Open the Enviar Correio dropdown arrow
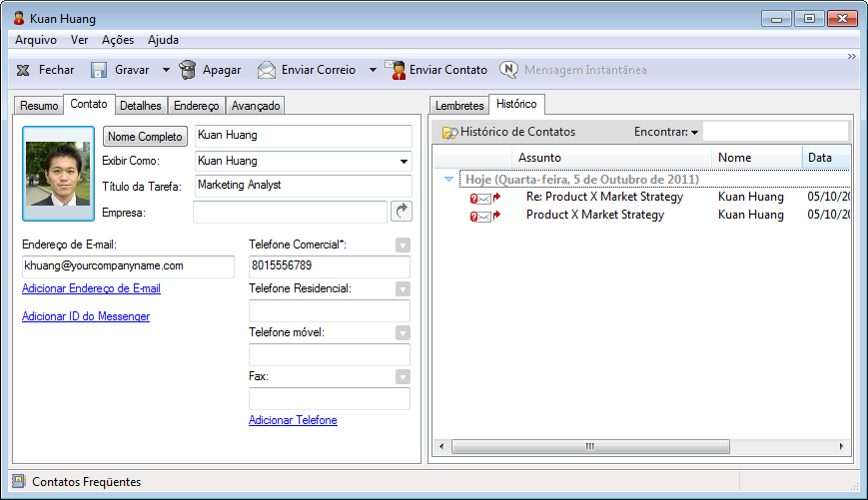Screen dimensions: 868x500 [x=373, y=70]
